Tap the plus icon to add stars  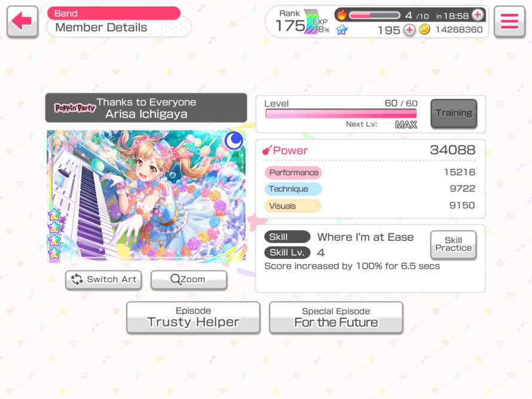pos(409,30)
